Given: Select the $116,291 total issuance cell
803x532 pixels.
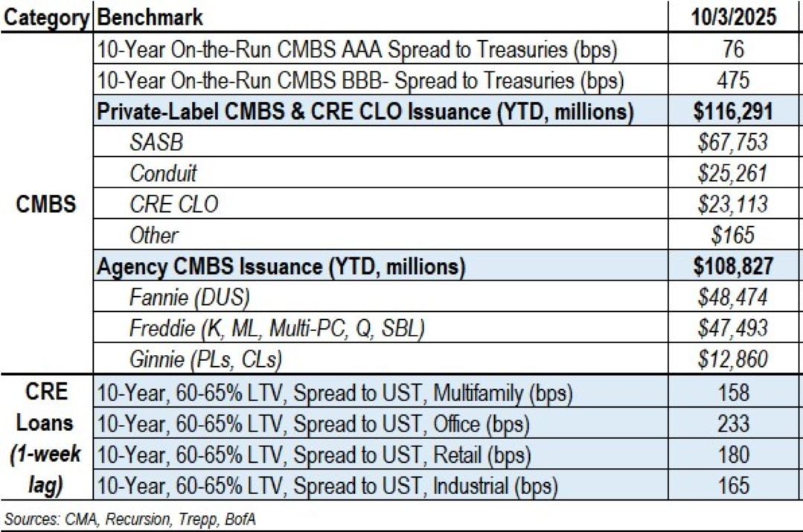Looking at the screenshot, I should pyautogui.click(x=733, y=111).
